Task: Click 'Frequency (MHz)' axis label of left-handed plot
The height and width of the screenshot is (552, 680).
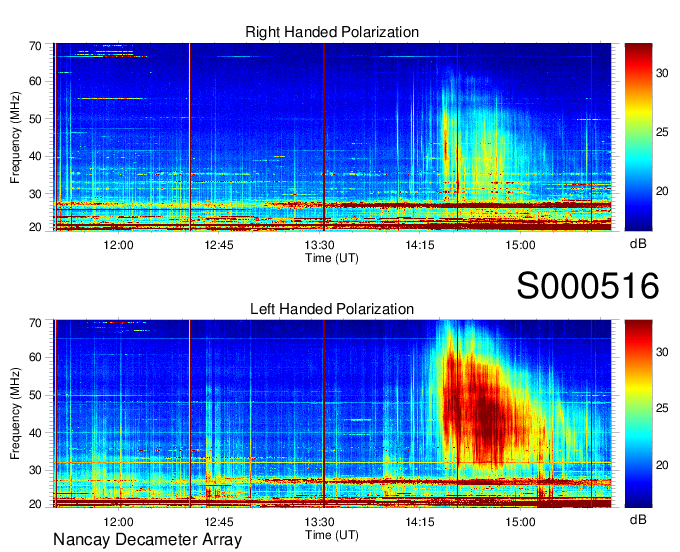Action: tap(15, 414)
